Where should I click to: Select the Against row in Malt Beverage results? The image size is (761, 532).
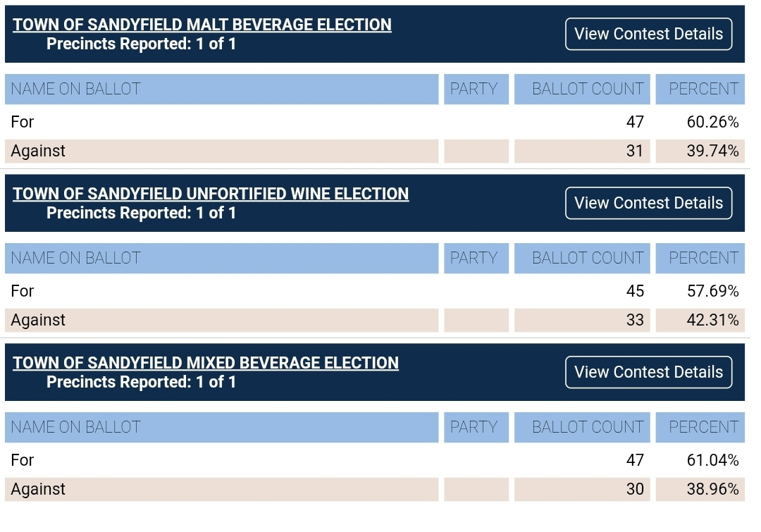[x=38, y=151]
